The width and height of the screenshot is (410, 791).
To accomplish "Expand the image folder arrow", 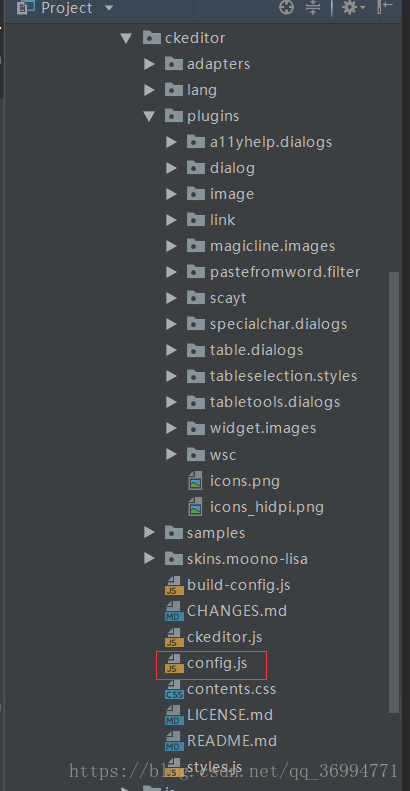I will tap(171, 194).
